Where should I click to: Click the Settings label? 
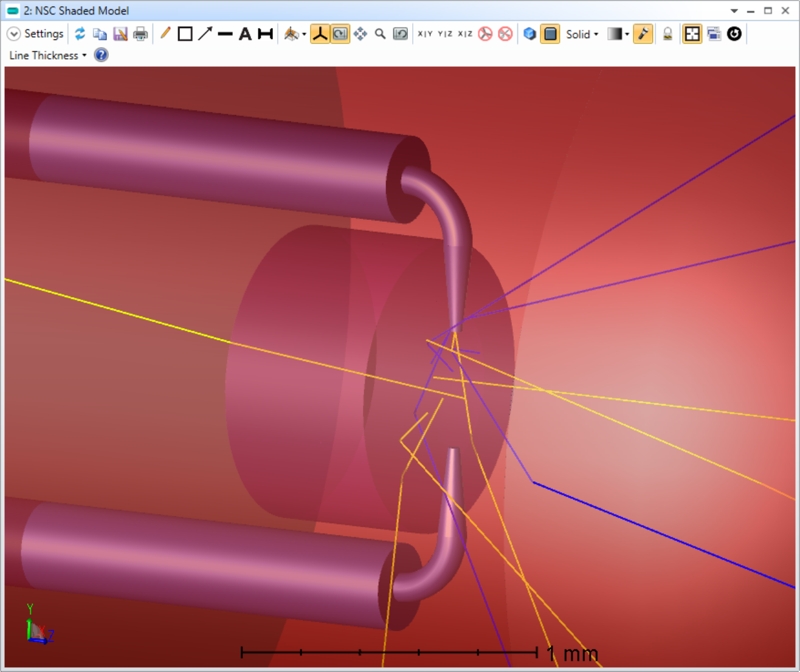pyautogui.click(x=44, y=34)
